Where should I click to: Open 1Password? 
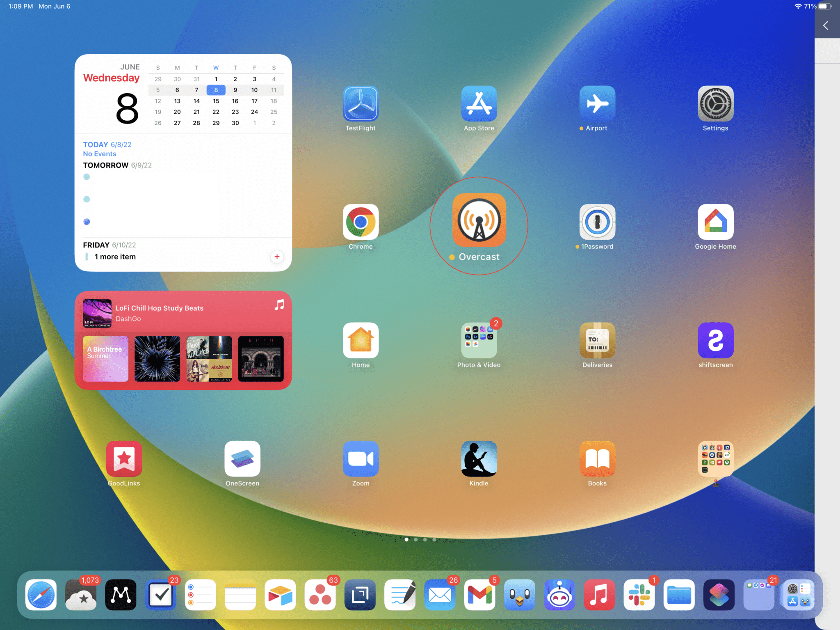tap(597, 222)
